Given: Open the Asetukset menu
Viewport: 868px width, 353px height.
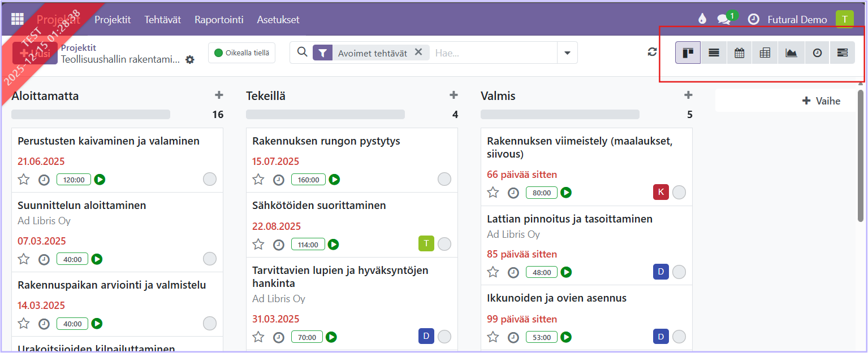Looking at the screenshot, I should [x=278, y=20].
